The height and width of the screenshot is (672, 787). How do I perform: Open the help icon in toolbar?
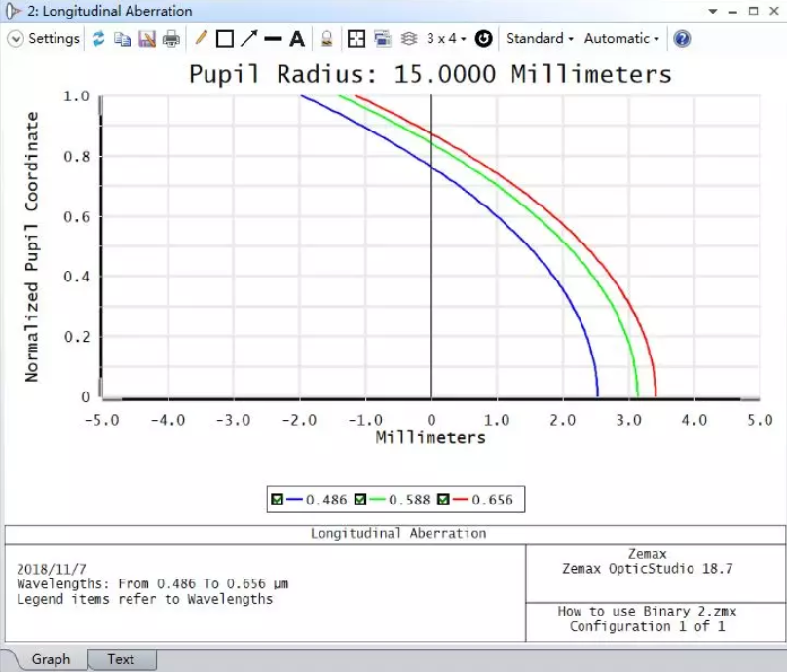point(682,39)
